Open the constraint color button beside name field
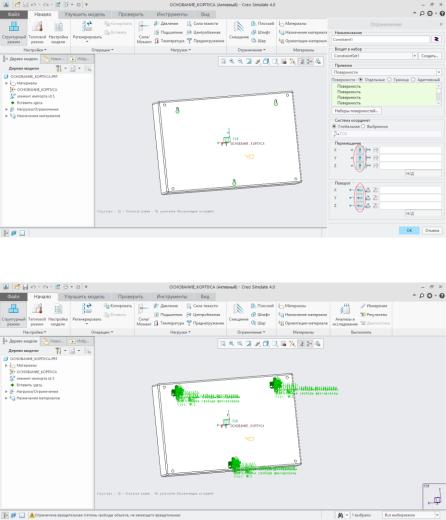 (436, 39)
